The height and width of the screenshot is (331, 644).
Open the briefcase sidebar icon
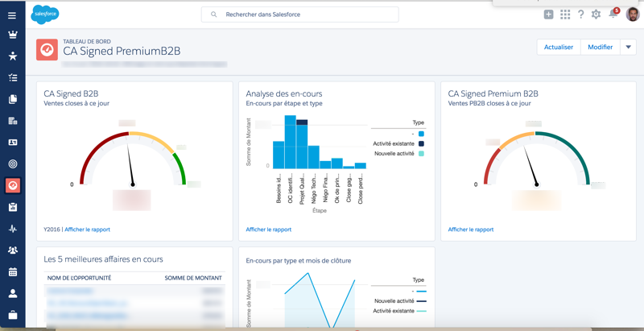[x=13, y=316]
